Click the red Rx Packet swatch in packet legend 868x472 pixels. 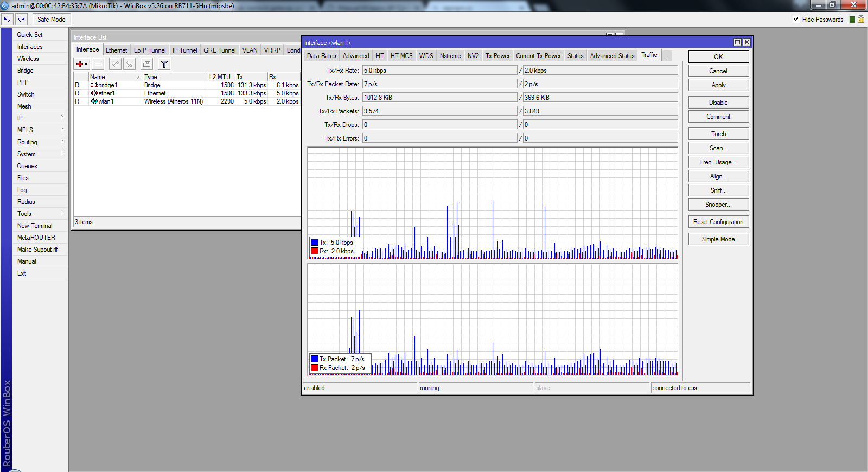pos(315,368)
